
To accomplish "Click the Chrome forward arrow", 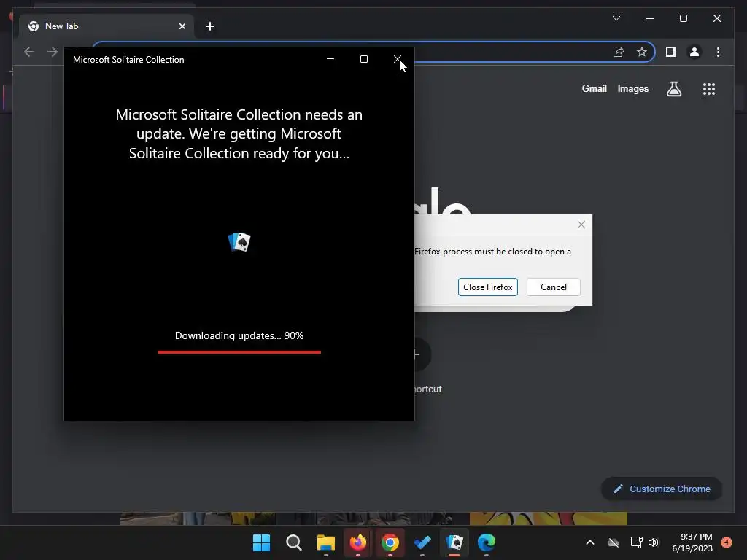I will tap(53, 52).
